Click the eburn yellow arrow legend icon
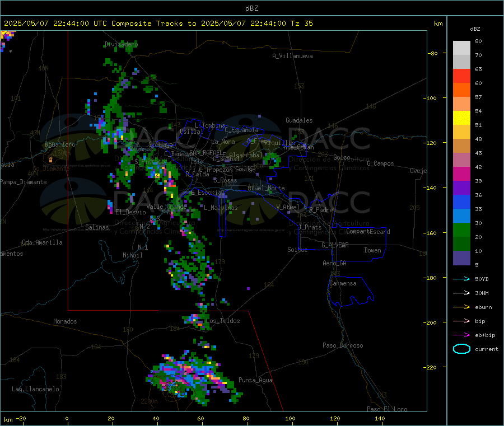This screenshot has width=504, height=426. (x=461, y=307)
